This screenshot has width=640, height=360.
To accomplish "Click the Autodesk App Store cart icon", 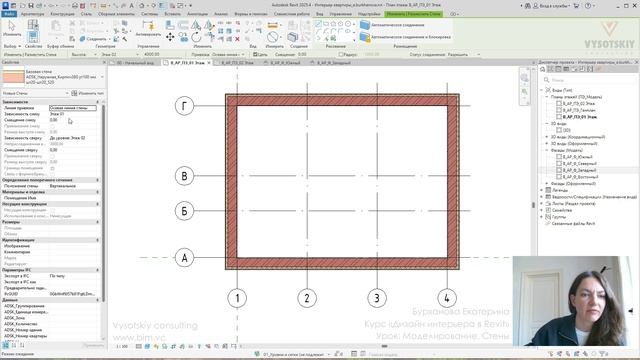I will [576, 6].
